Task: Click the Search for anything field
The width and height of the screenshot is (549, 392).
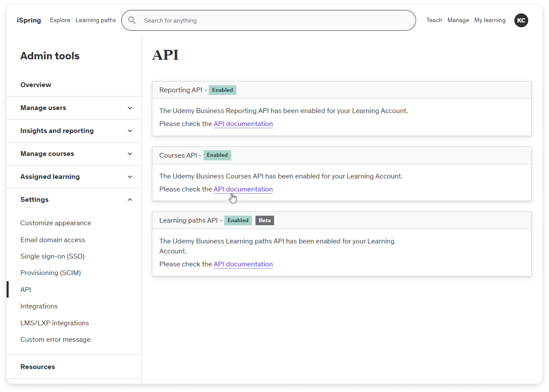Action: point(268,20)
